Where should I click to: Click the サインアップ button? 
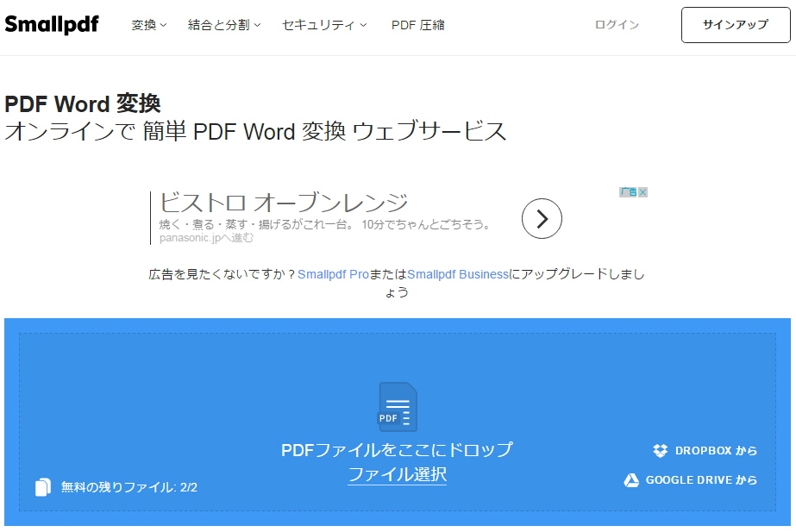click(736, 25)
